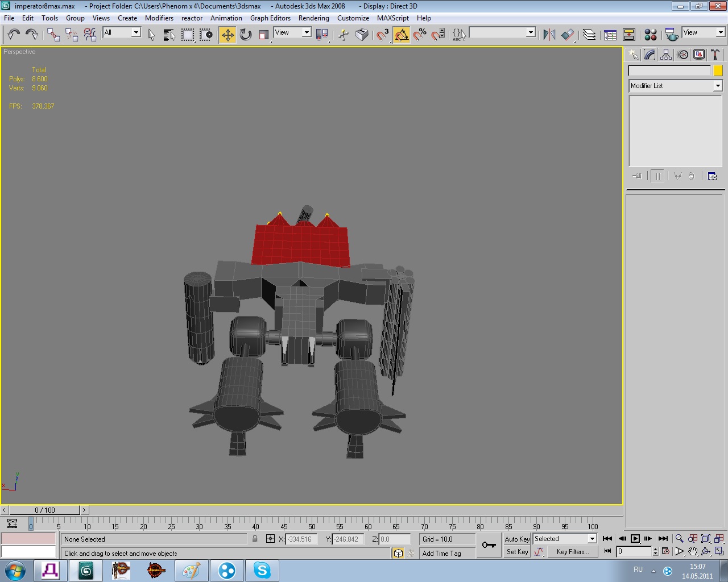The height and width of the screenshot is (582, 728).
Task: Click the X coordinate field
Action: pyautogui.click(x=301, y=539)
